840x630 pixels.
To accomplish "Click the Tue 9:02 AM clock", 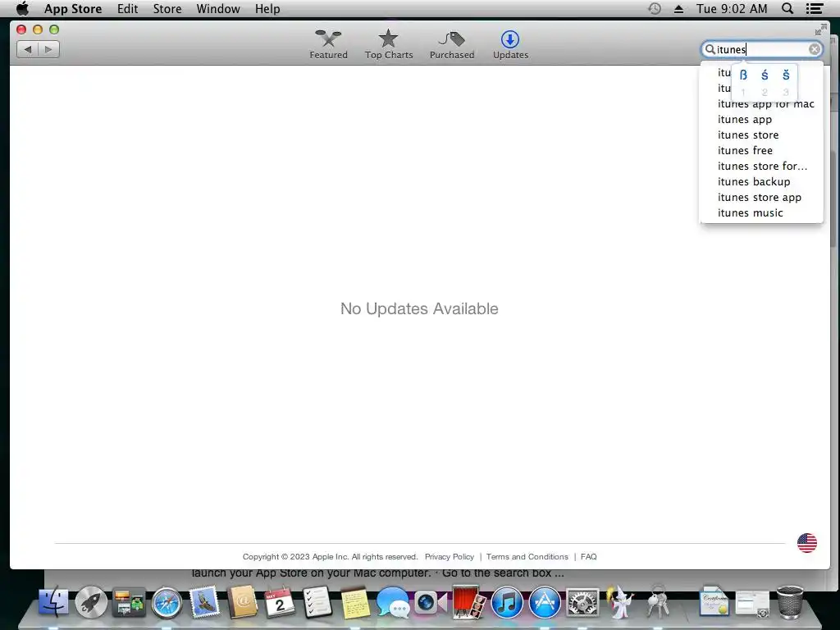I will [x=732, y=8].
